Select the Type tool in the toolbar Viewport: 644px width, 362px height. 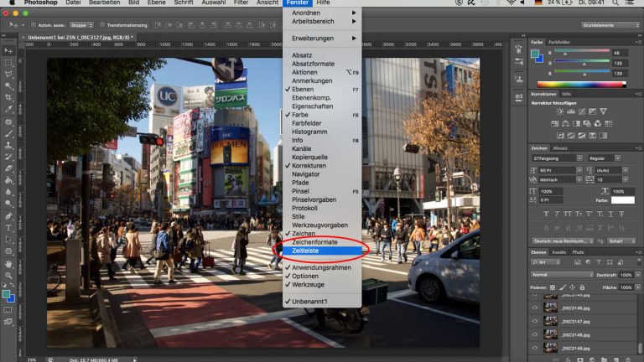click(8, 227)
